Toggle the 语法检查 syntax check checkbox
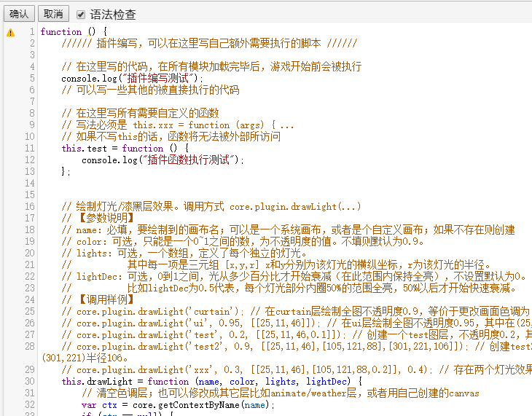This screenshot has height=416, width=532. pyautogui.click(x=81, y=14)
